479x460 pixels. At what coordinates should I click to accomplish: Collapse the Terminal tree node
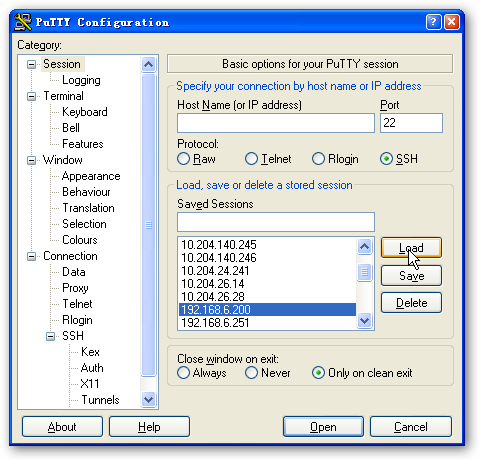31,96
